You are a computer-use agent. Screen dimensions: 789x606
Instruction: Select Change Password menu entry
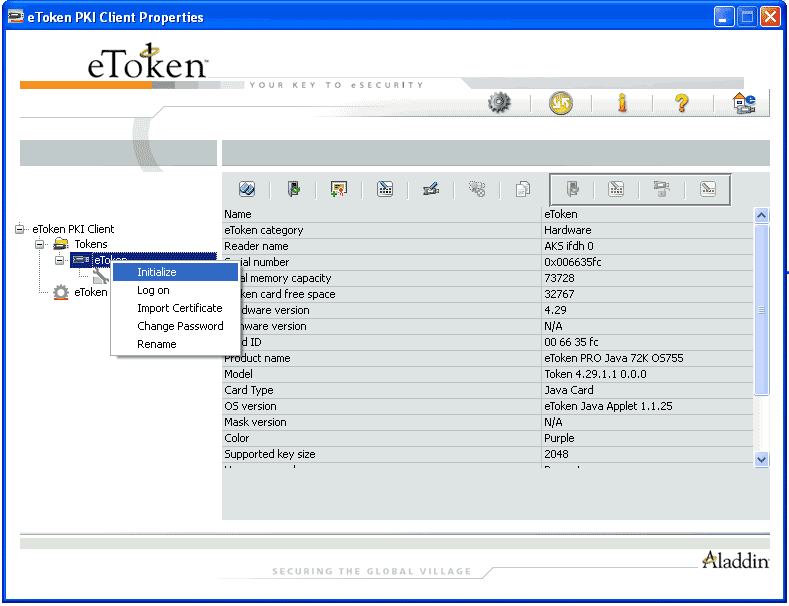click(180, 326)
